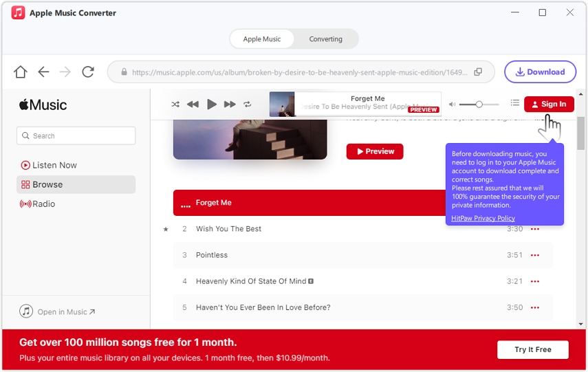The image size is (588, 372).
Task: Click the explicit badge on track 4
Action: click(x=311, y=281)
